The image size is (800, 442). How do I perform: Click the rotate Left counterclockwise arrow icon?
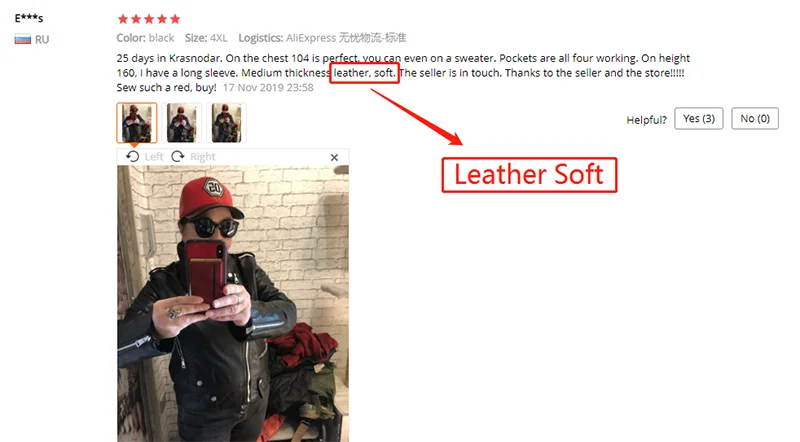click(133, 157)
